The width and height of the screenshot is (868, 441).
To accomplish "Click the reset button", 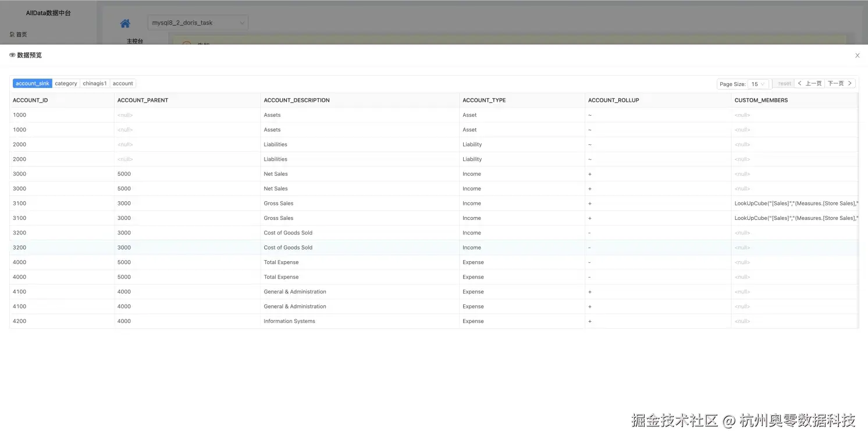I will coord(784,83).
